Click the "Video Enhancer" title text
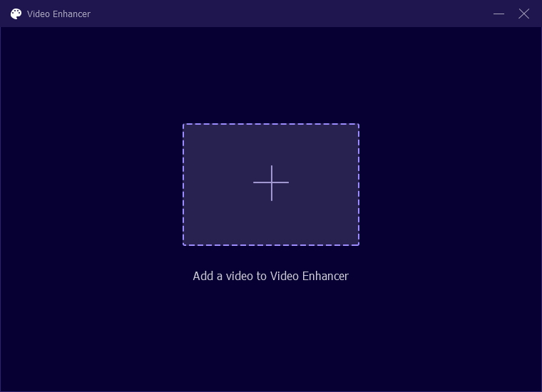 [58, 14]
